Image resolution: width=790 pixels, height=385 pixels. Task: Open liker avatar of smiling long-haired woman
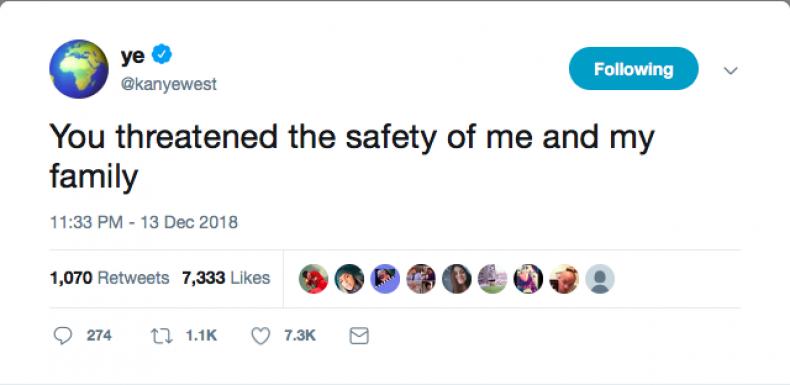click(x=456, y=279)
